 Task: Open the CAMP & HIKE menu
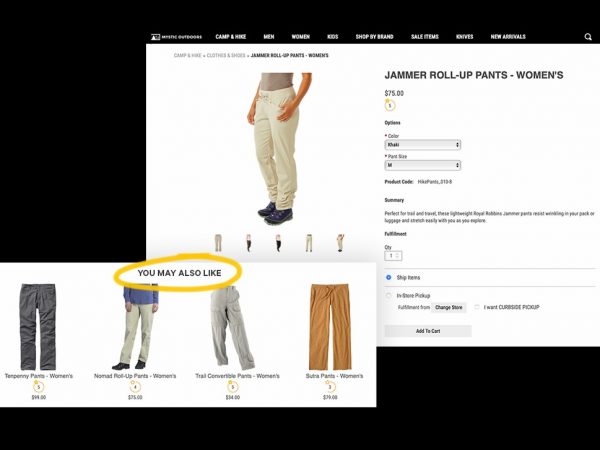pos(231,37)
